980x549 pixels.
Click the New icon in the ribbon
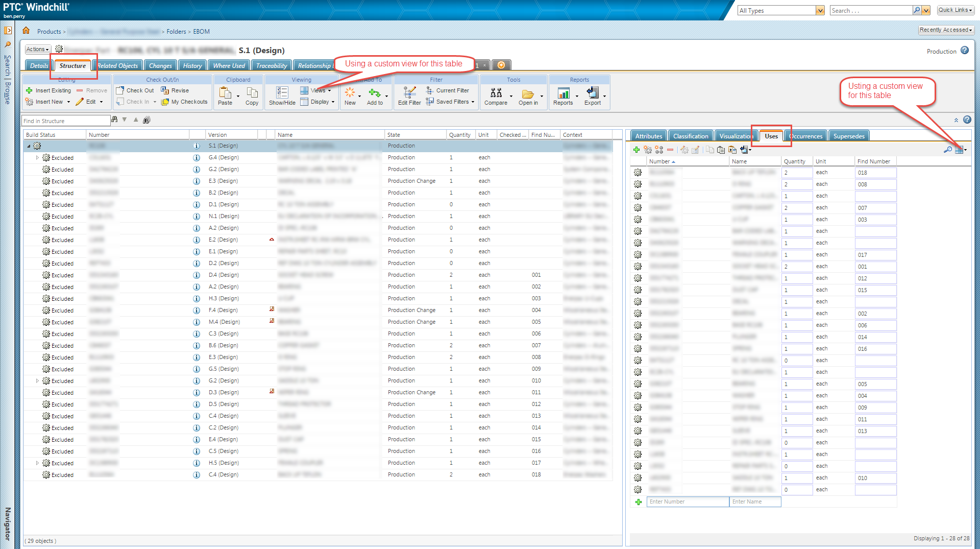click(x=350, y=93)
